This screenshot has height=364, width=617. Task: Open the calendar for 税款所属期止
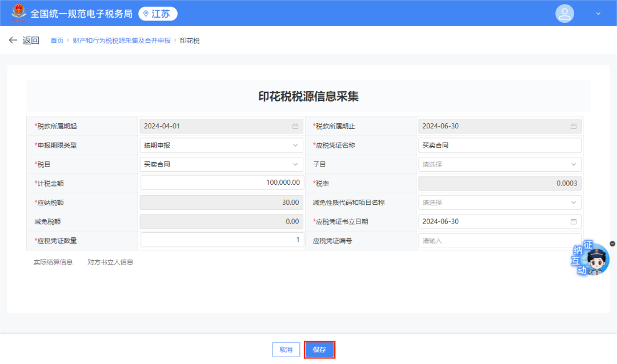[573, 126]
